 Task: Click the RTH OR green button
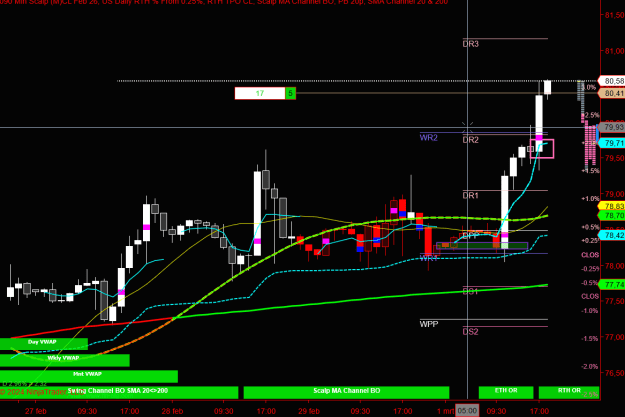[569, 392]
